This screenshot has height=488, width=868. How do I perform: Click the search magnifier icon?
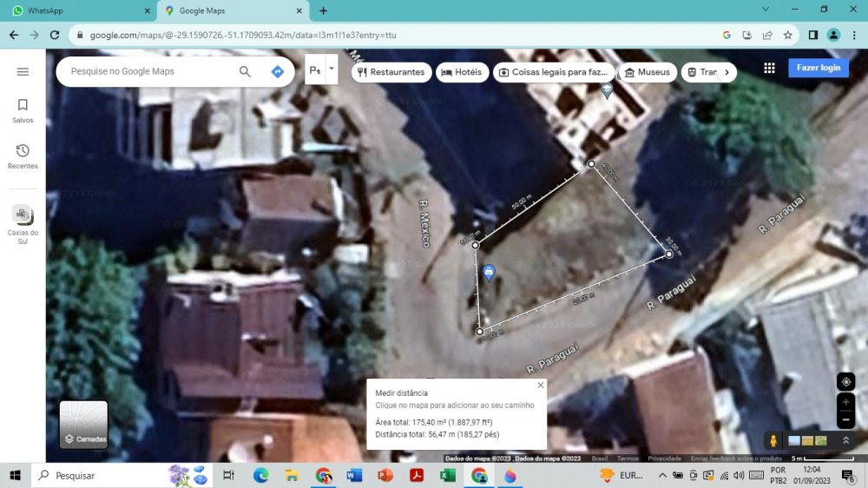(245, 72)
